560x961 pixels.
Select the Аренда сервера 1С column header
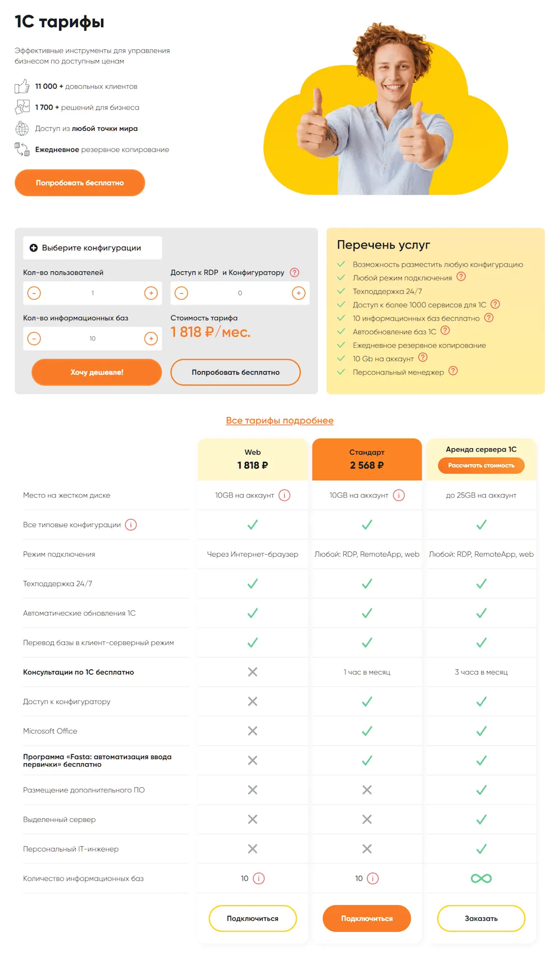[x=481, y=449]
